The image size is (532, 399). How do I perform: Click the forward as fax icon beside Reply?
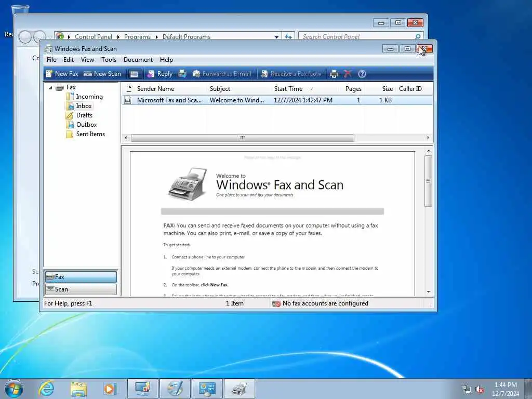(x=182, y=74)
